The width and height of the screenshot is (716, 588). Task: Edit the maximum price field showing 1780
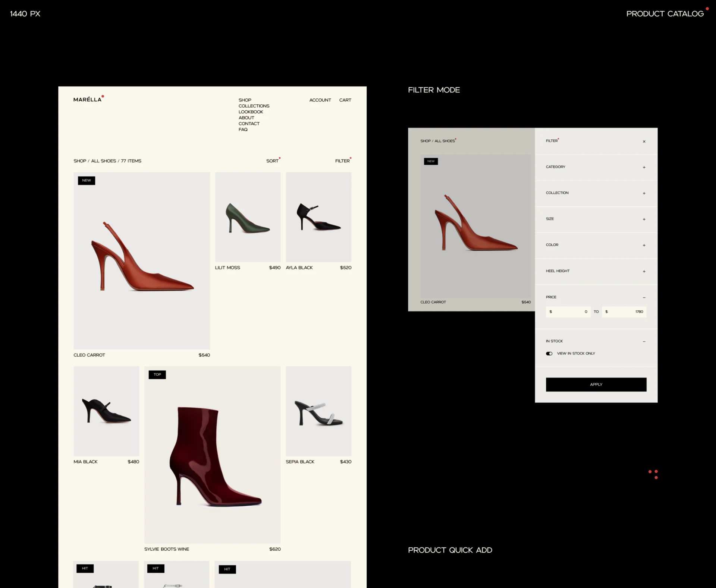pos(624,312)
